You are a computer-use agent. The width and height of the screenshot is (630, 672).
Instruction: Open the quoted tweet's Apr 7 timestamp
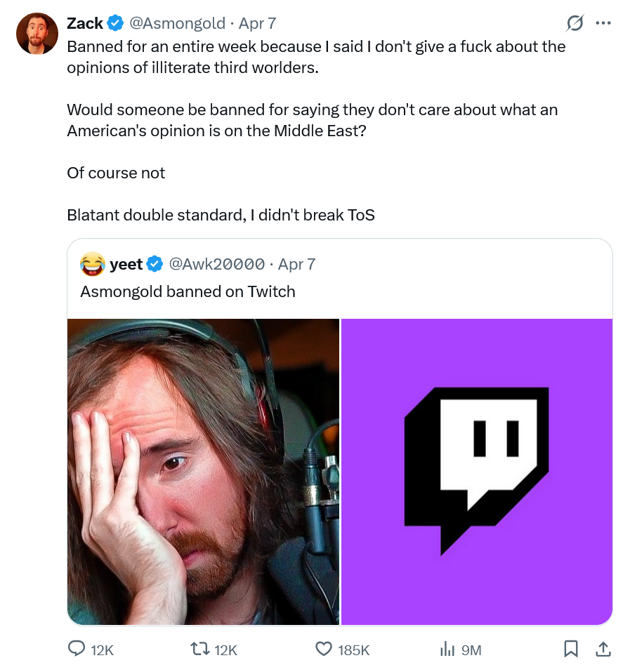pos(296,264)
